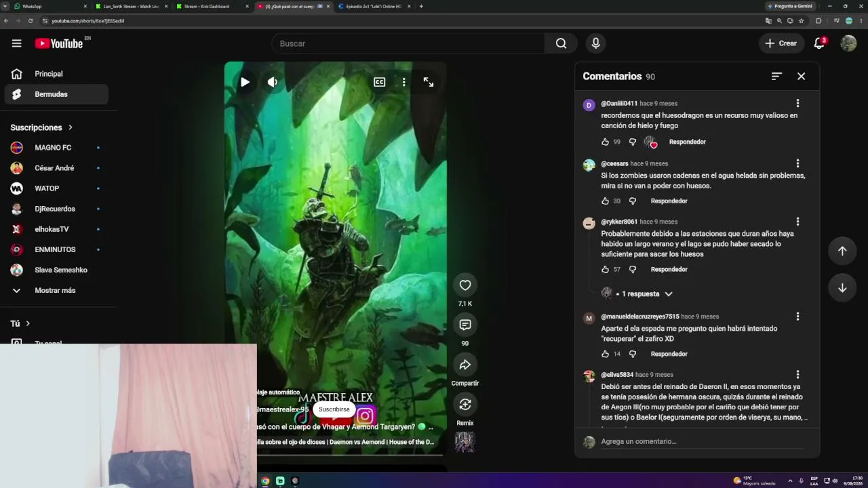Open the Slava Semeshko channel

56,270
